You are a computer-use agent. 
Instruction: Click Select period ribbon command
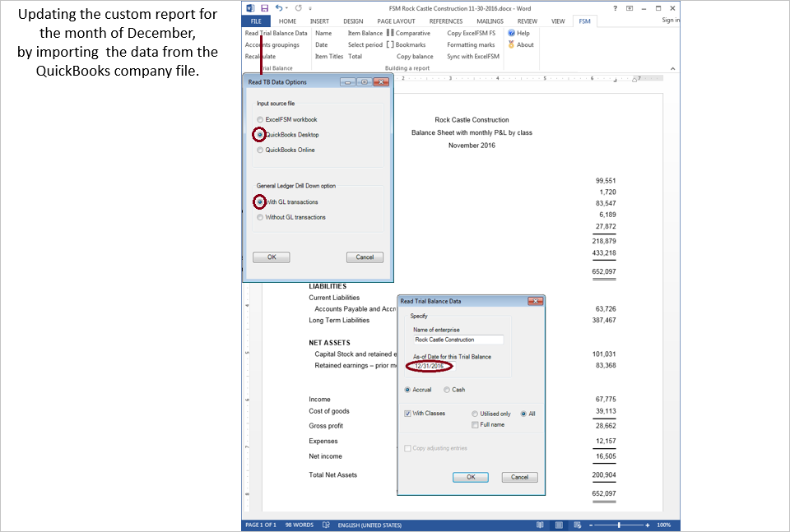pos(365,44)
